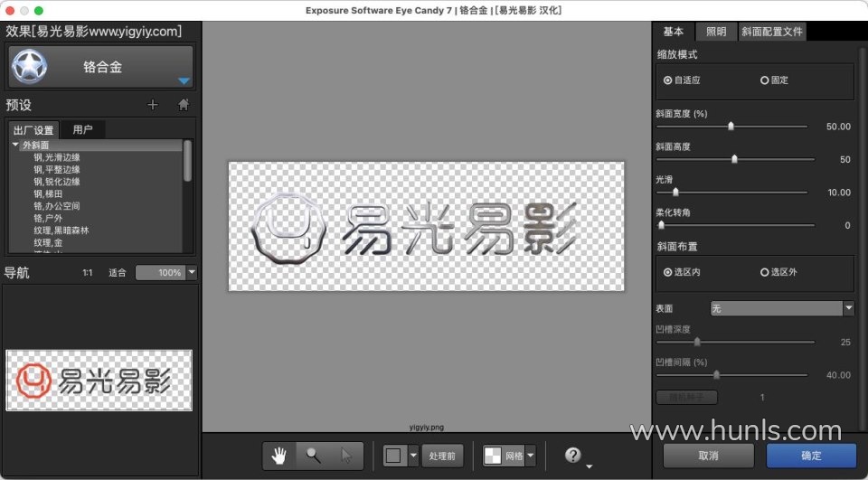
Task: Click the background color square swatch
Action: [393, 456]
